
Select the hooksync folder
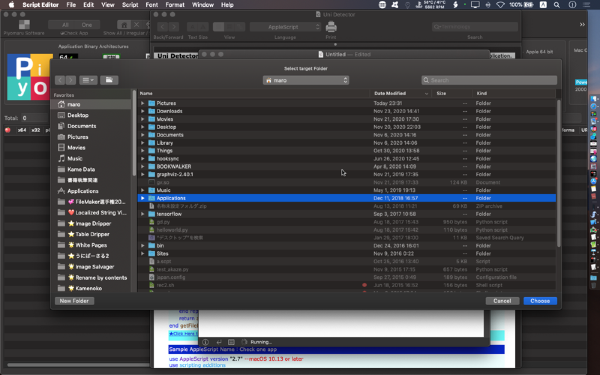coord(347,159)
